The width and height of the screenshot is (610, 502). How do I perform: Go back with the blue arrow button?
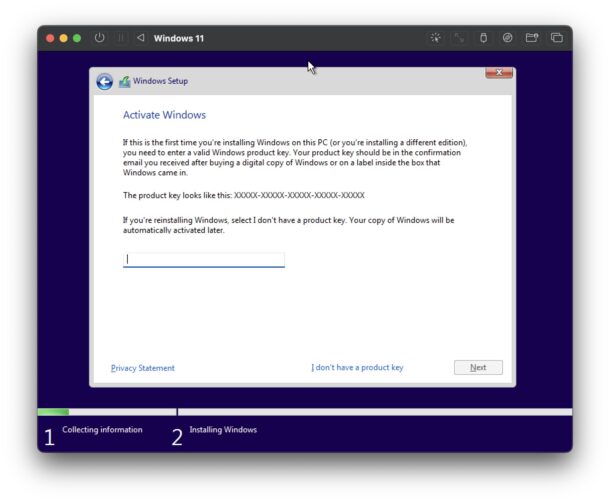[105, 82]
